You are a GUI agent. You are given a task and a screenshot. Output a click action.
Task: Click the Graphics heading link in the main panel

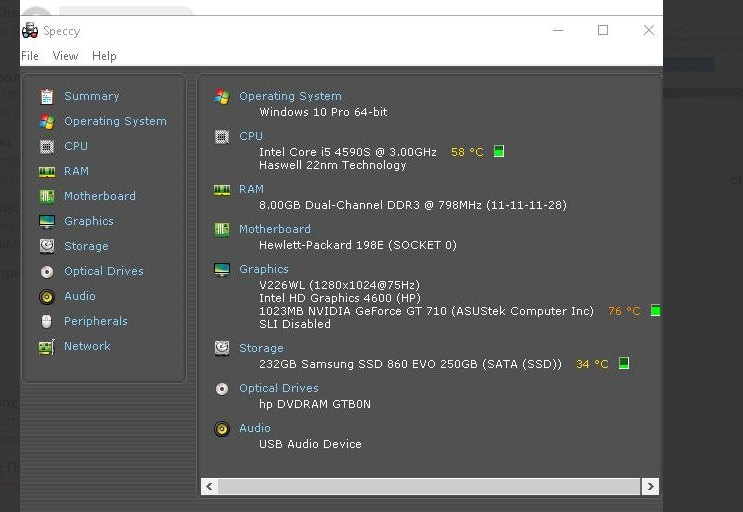pos(263,269)
